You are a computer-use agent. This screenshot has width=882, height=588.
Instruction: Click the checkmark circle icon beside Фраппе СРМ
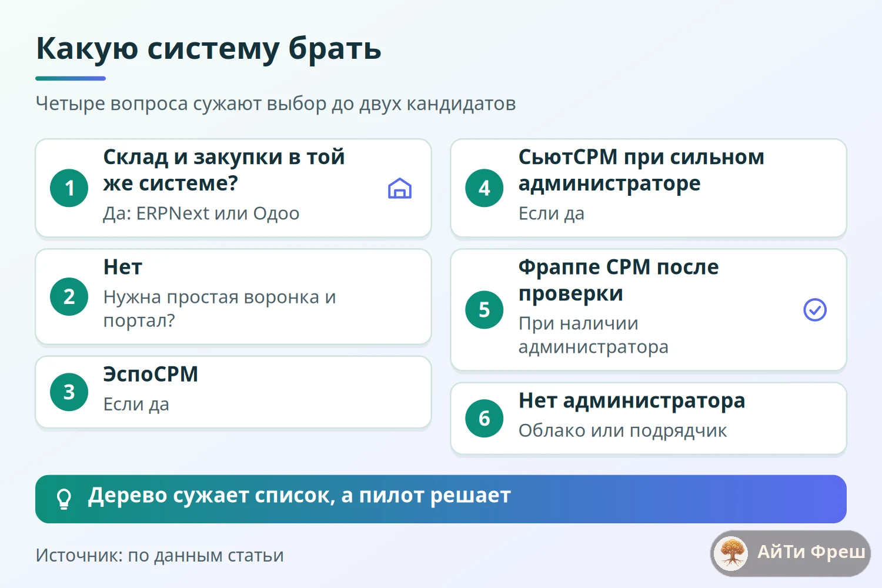click(815, 310)
